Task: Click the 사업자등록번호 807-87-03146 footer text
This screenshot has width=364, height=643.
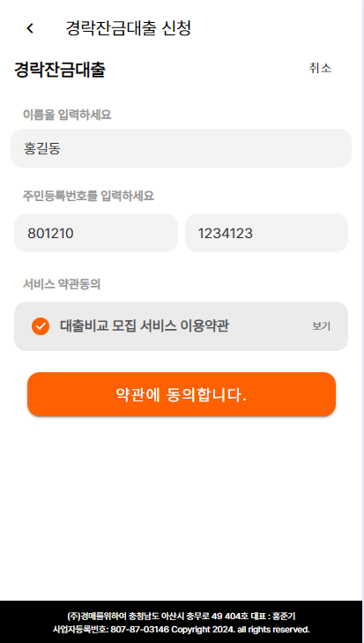Action: 111,629
